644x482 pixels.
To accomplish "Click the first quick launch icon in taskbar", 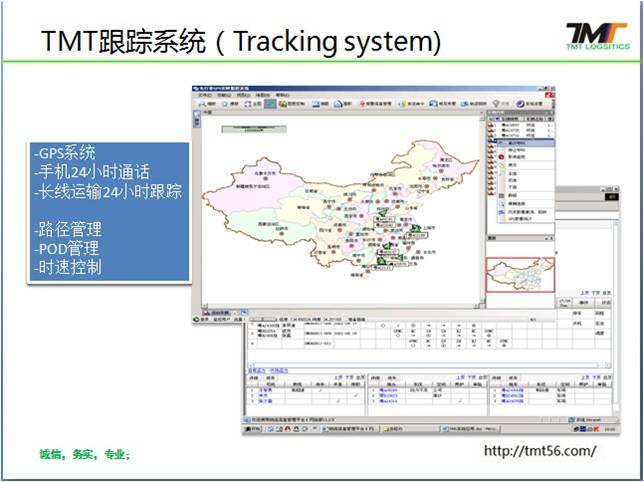I will point(270,429).
